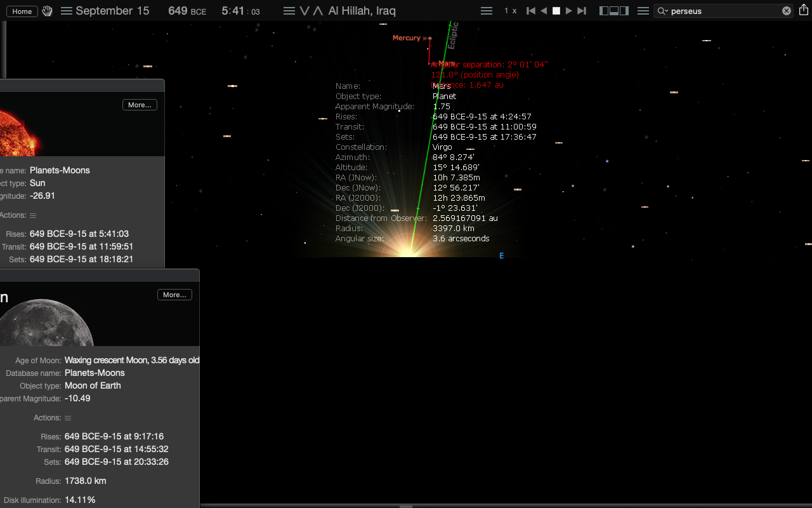Click the share export icon

tap(804, 11)
